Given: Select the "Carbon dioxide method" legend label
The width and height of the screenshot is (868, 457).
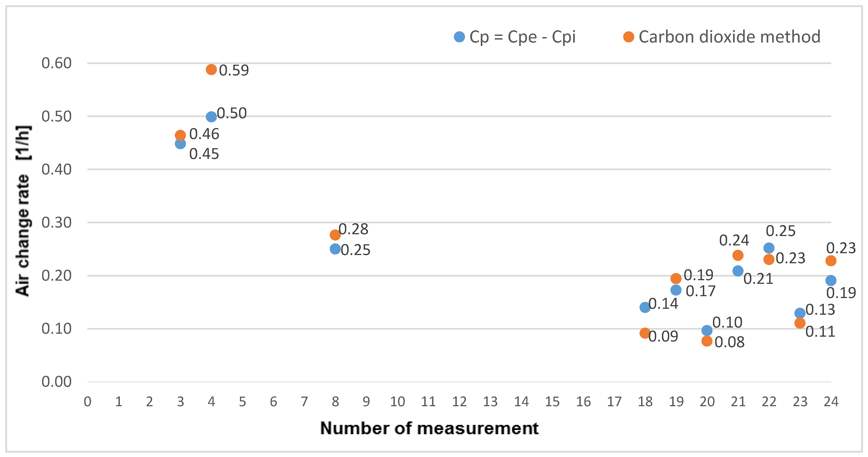Looking at the screenshot, I should click(x=729, y=37).
